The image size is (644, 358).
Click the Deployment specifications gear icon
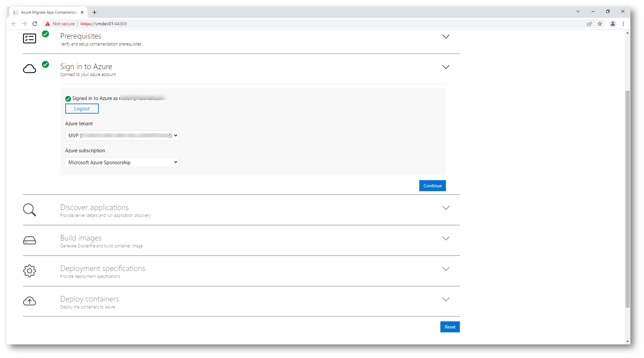pos(29,271)
